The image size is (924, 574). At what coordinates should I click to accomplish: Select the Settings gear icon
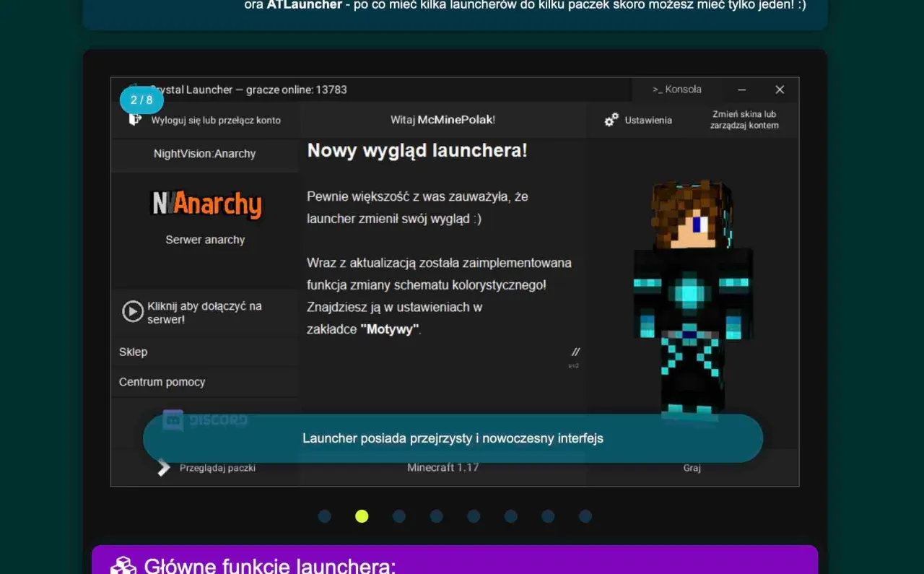612,120
